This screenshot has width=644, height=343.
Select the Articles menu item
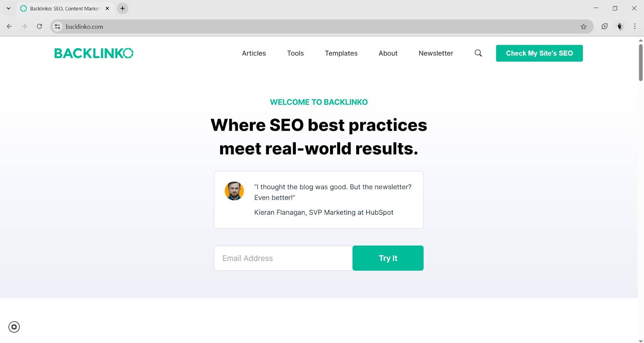(254, 53)
